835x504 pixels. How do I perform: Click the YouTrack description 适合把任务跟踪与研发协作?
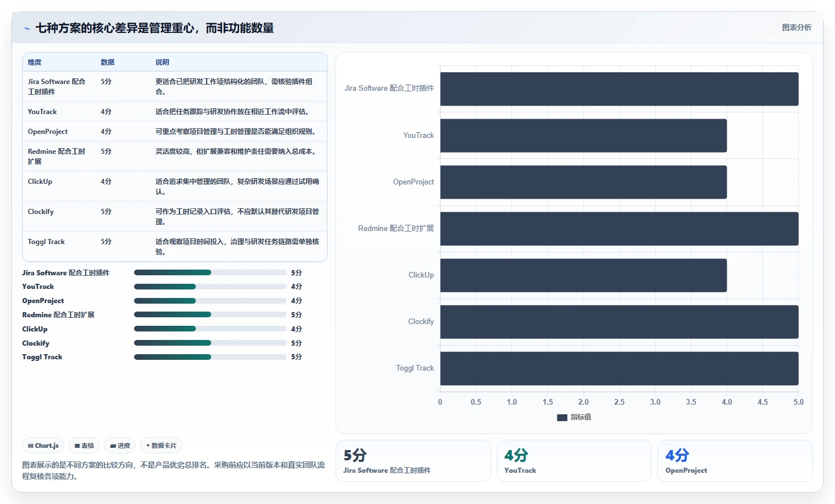233,112
